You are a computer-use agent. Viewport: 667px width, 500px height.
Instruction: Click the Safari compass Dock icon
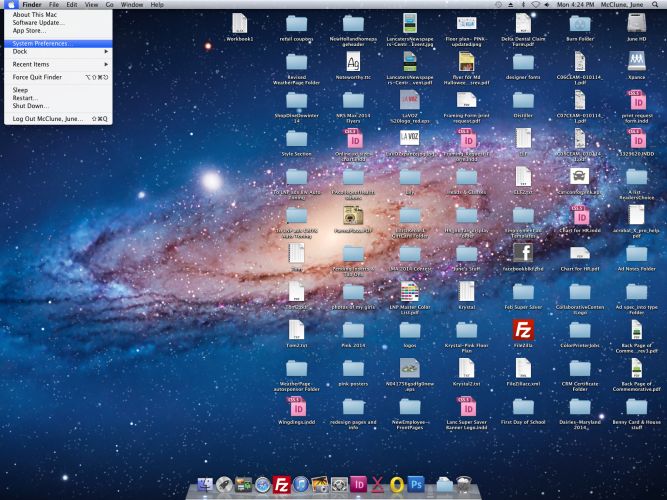263,485
